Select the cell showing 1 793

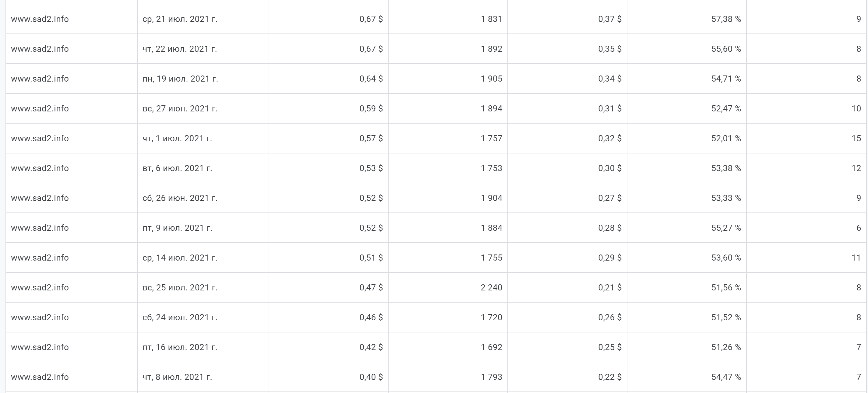click(491, 377)
